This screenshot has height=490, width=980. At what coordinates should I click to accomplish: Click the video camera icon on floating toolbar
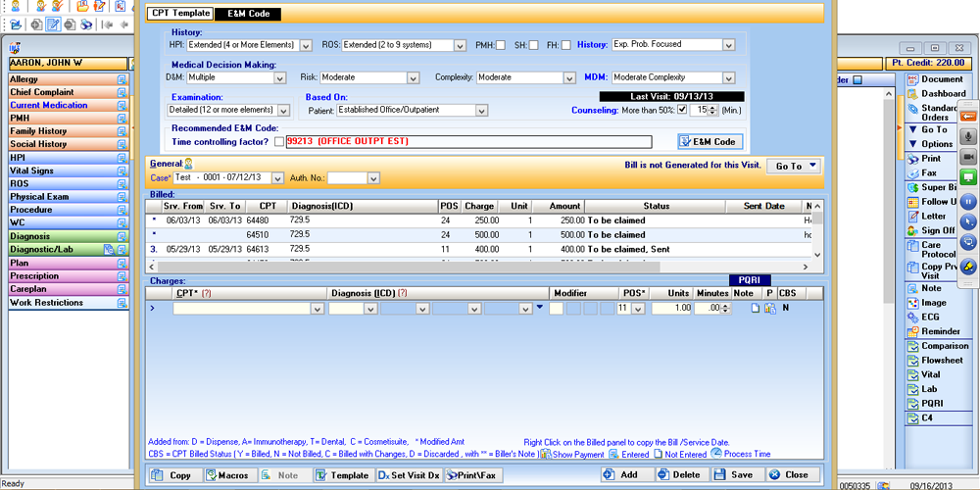pos(968,156)
